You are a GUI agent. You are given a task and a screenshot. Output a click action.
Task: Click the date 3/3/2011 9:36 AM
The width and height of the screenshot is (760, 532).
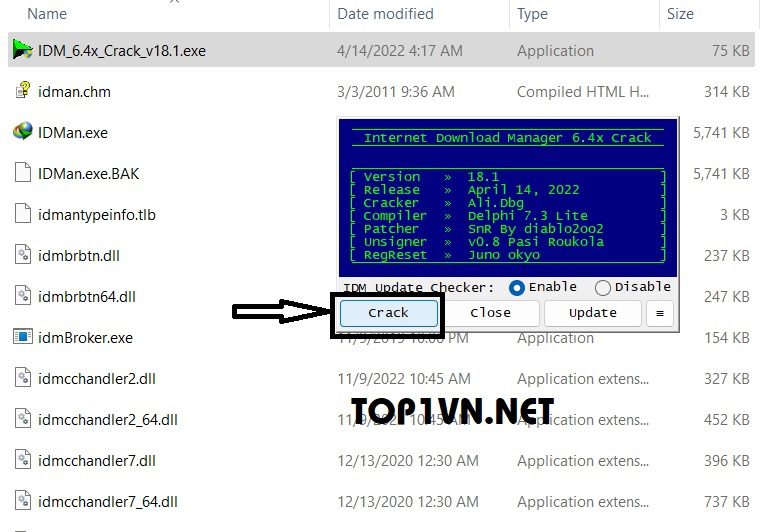point(396,92)
